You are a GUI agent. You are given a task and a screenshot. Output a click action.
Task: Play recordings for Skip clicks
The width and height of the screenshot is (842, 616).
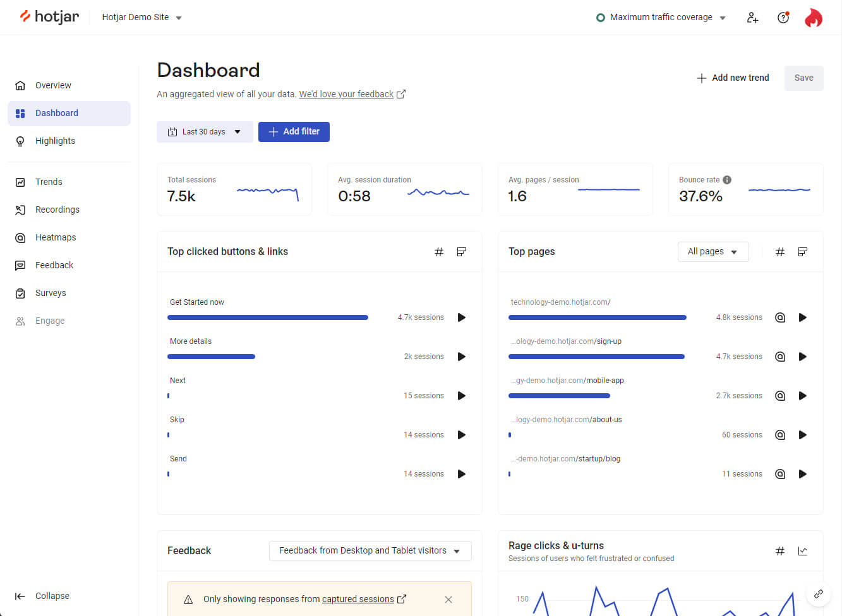(462, 435)
